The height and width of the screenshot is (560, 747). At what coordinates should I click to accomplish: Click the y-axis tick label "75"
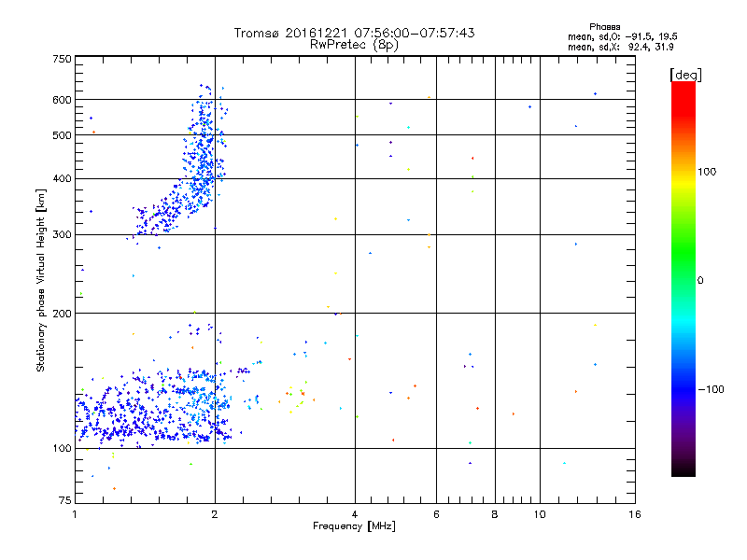[65, 500]
